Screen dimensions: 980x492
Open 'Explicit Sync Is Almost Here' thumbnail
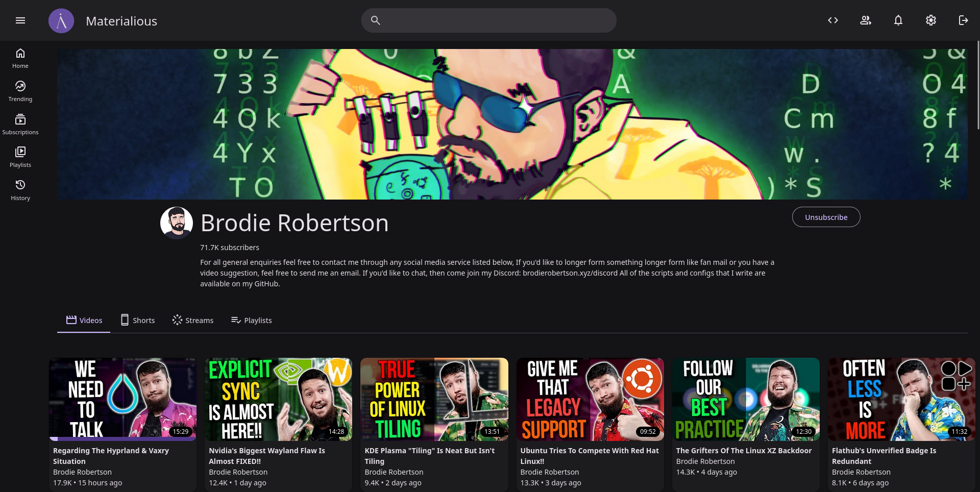coord(278,399)
